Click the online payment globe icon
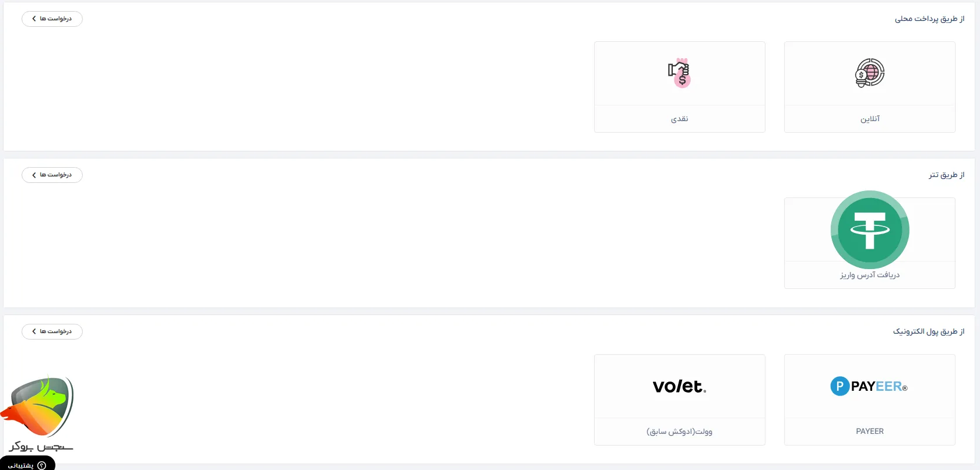Screen dimensions: 980x470 pos(869,73)
